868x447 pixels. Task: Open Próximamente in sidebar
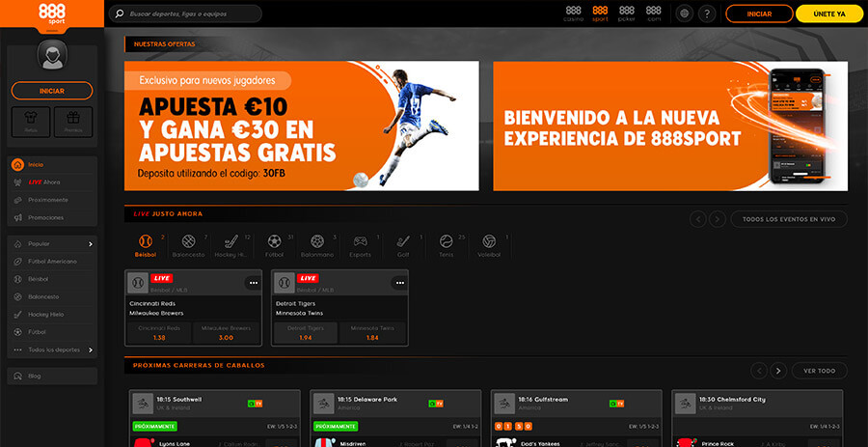tap(52, 200)
